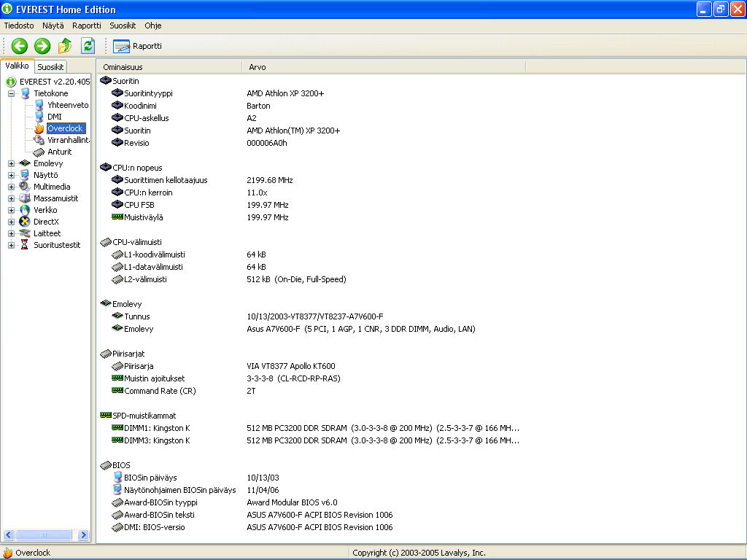The image size is (747, 560).
Task: Select the Tietokone computer icon in tree
Action: coord(26,93)
